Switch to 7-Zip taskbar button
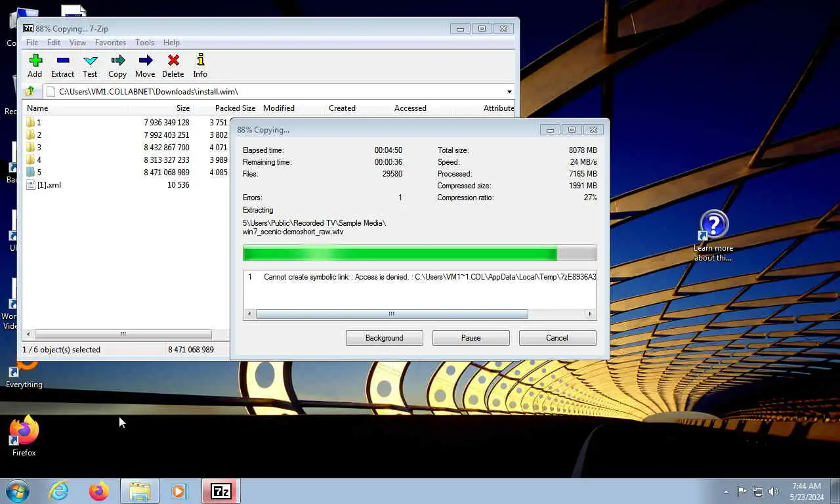 [221, 491]
